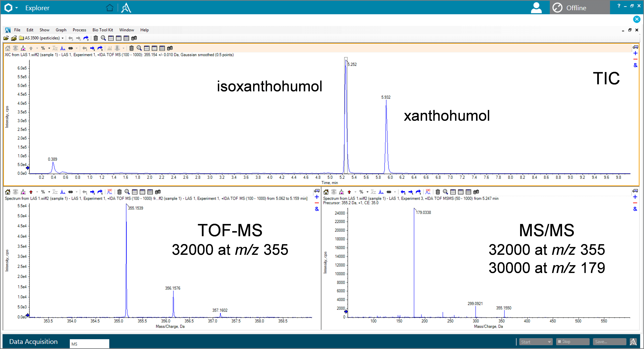The width and height of the screenshot is (644, 349).
Task: Click the binoculars icon in TOF-MS pane
Action: coord(158,192)
